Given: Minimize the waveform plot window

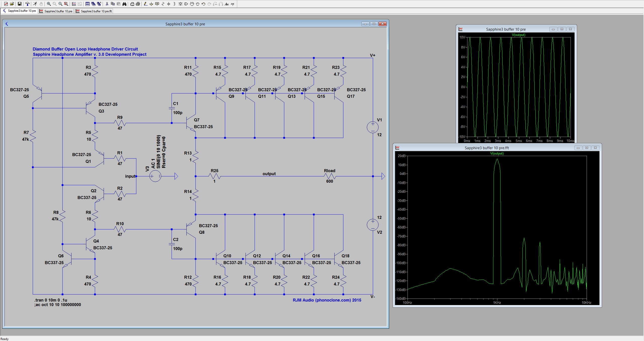Looking at the screenshot, I should click(553, 29).
